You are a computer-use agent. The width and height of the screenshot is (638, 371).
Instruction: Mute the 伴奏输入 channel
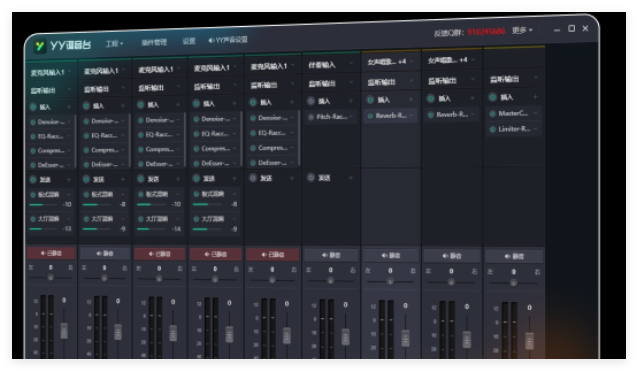click(331, 255)
